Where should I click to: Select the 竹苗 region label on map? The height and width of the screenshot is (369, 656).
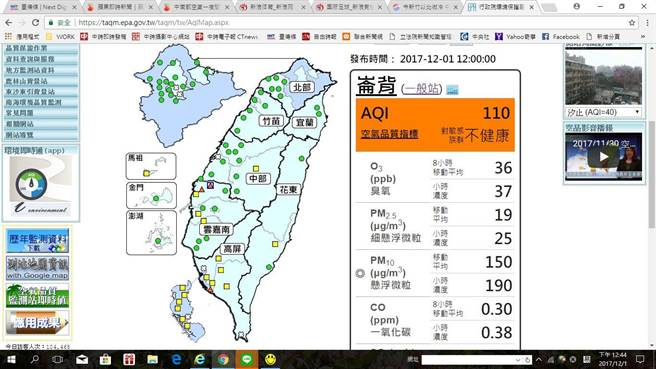coord(271,121)
